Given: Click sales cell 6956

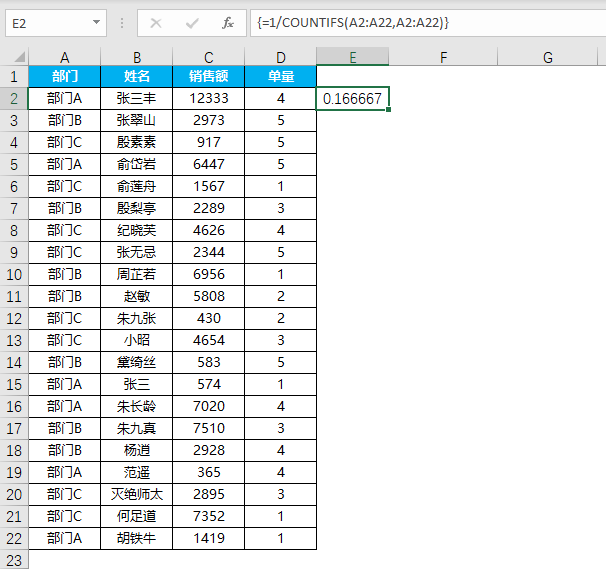Looking at the screenshot, I should 209,274.
